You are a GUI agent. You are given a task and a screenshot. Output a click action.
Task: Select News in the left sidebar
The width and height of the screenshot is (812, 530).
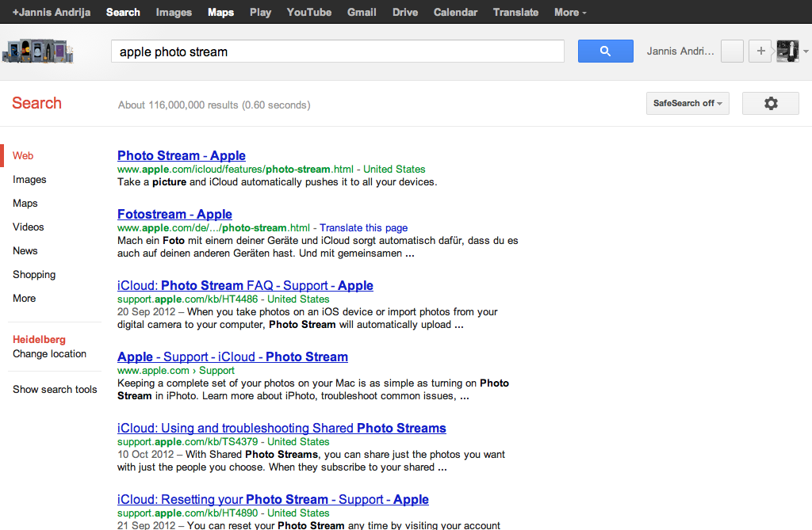[25, 251]
